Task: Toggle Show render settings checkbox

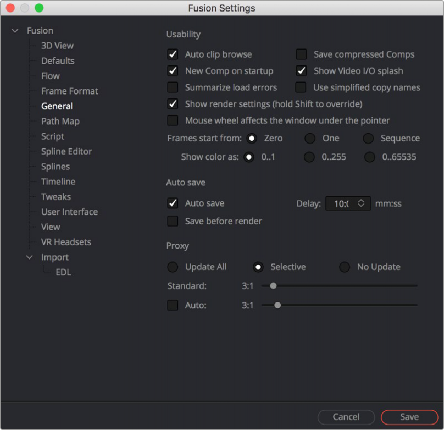Action: pos(173,104)
